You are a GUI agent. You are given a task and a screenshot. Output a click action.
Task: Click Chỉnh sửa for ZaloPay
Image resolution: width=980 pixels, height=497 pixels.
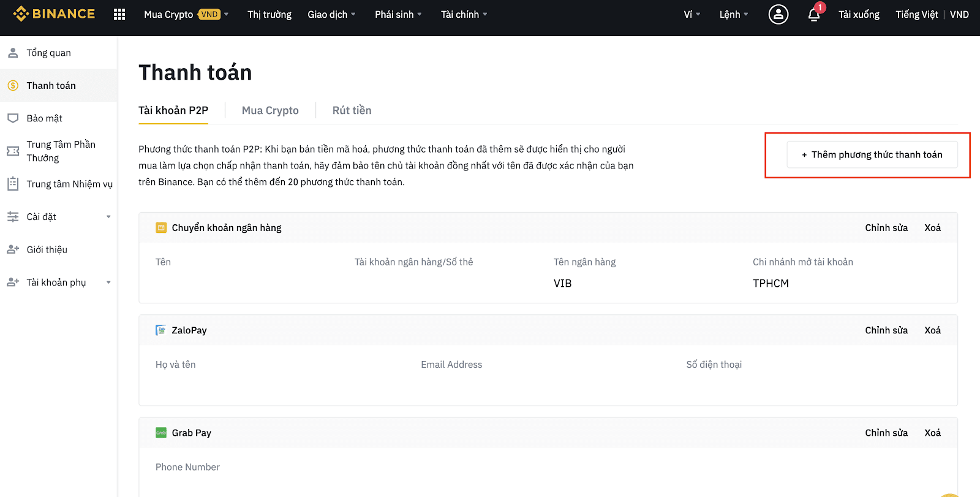(x=886, y=330)
